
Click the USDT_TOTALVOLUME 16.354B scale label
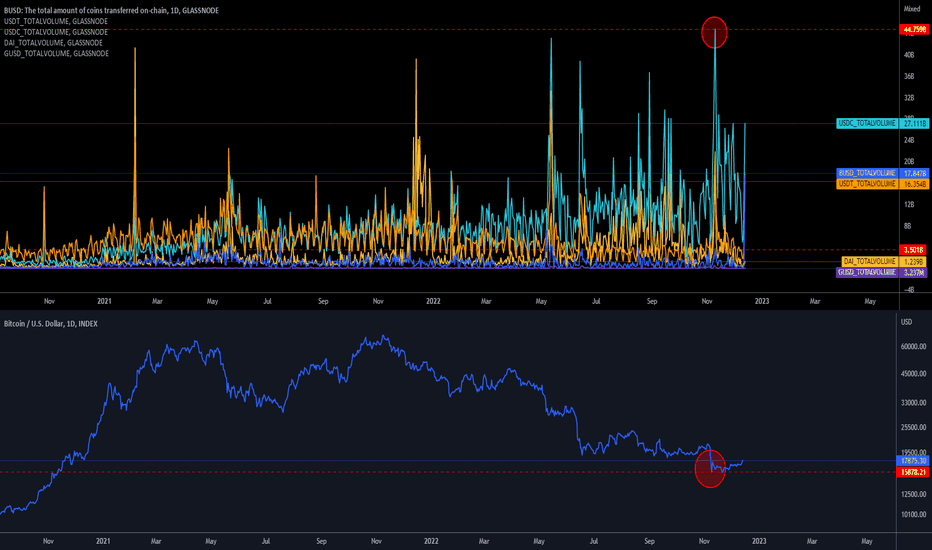pyautogui.click(x=883, y=184)
